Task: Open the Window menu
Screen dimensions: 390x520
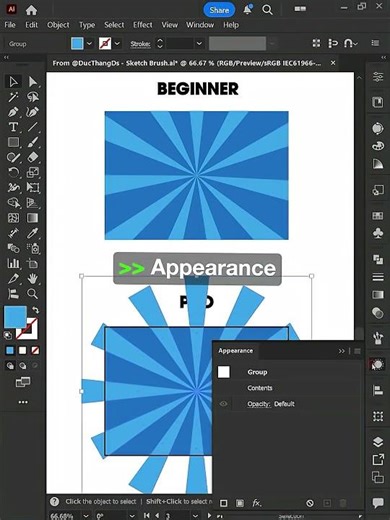Action: click(200, 25)
